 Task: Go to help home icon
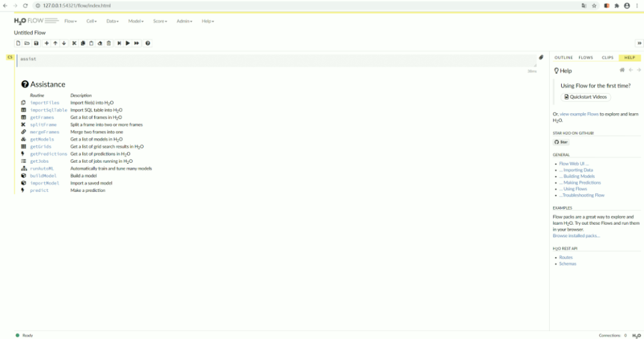(622, 70)
